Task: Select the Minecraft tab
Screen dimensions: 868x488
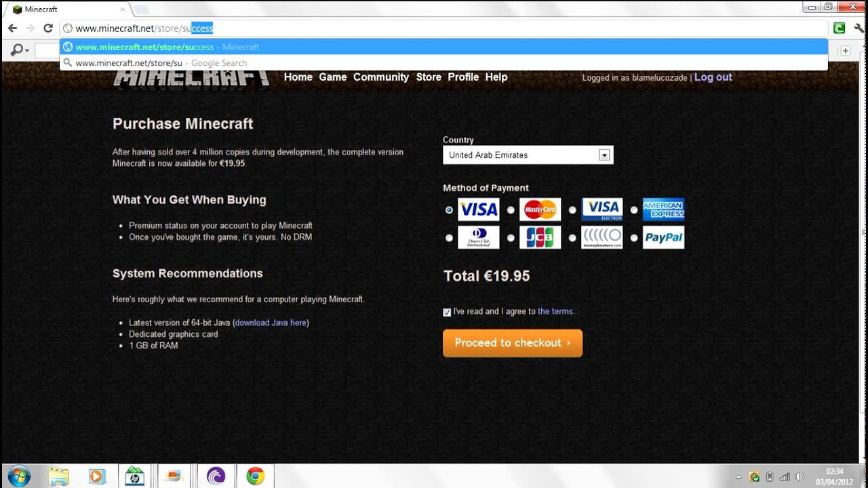Action: tap(68, 9)
